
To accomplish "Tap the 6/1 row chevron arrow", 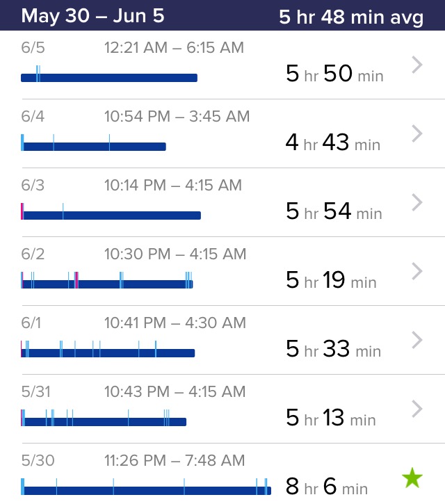I will coord(417,340).
